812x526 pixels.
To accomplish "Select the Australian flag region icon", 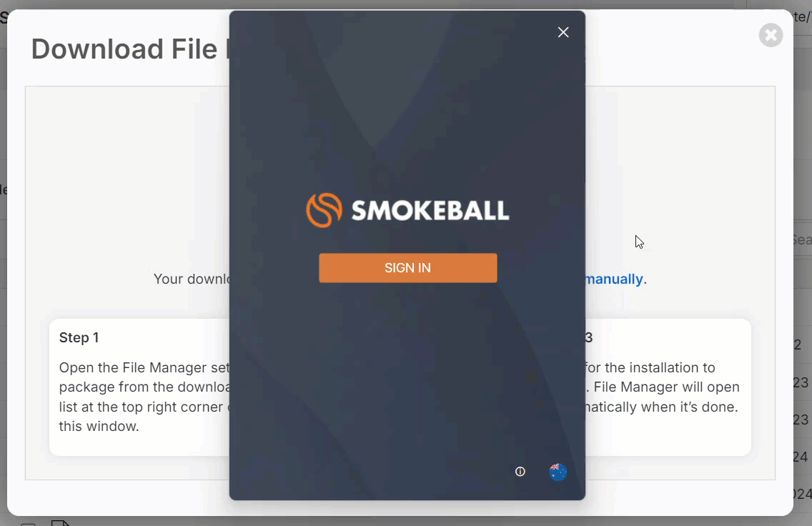I will point(558,472).
